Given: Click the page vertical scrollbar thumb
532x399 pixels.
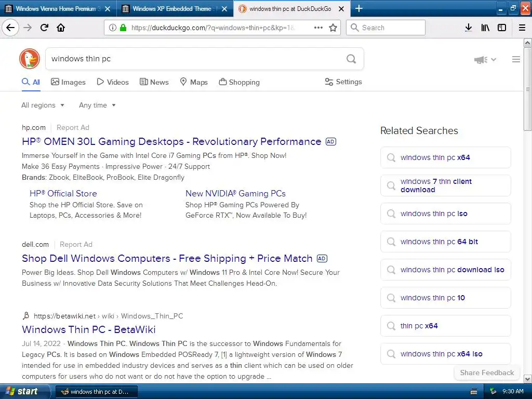Looking at the screenshot, I should point(527,89).
